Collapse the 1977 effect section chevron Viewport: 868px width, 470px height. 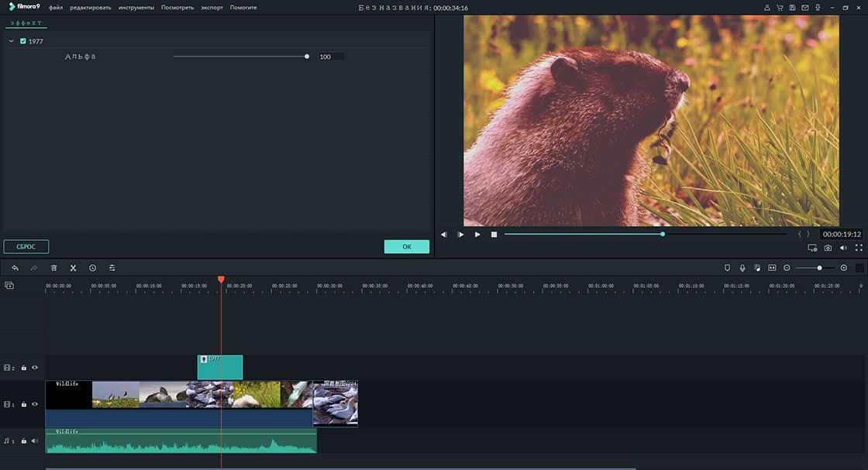point(11,41)
